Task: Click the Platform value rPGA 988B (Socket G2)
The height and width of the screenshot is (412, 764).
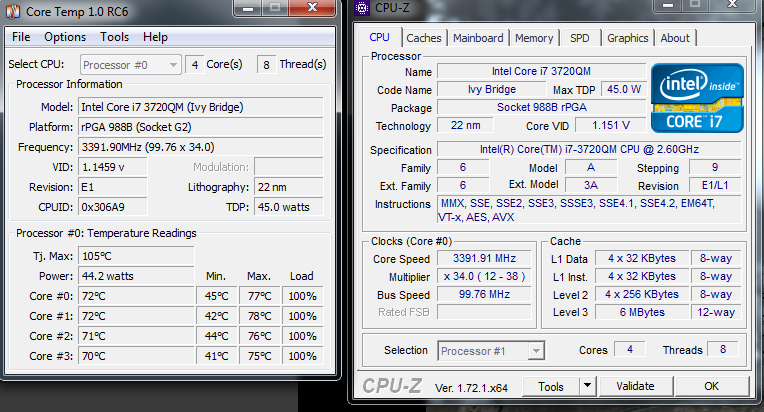Action: click(201, 127)
